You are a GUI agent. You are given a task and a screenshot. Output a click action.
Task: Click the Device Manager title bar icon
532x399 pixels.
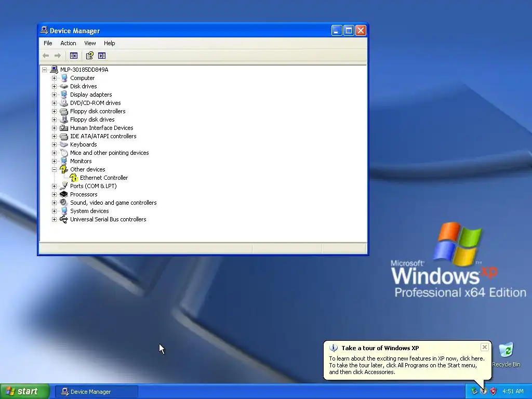44,30
